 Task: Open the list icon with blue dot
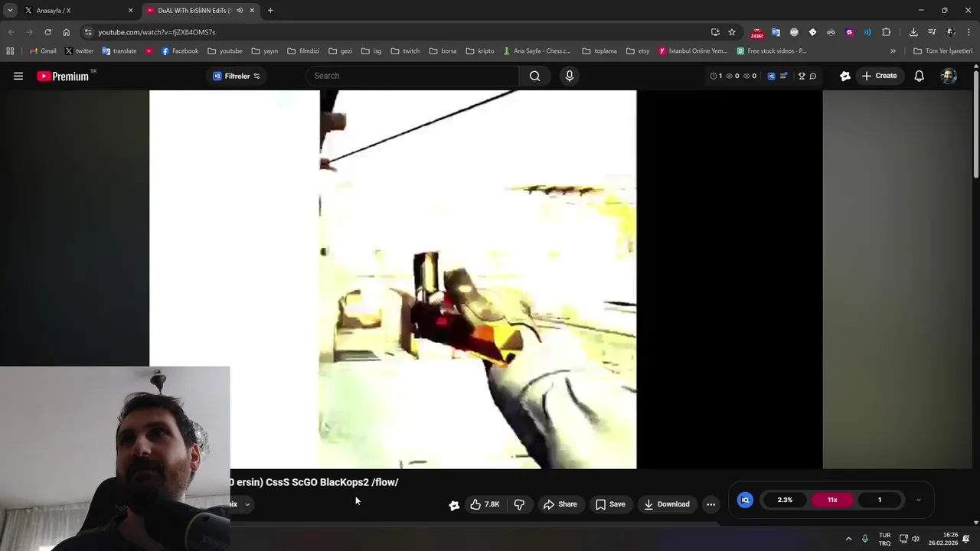pyautogui.click(x=784, y=76)
